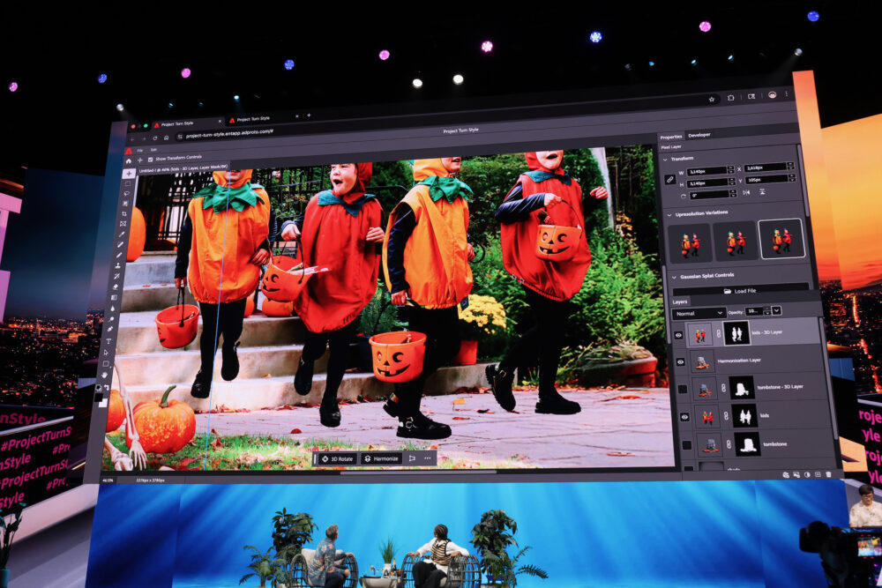Bookmark the page with the star icon
882x588 pixels.
[x=713, y=100]
